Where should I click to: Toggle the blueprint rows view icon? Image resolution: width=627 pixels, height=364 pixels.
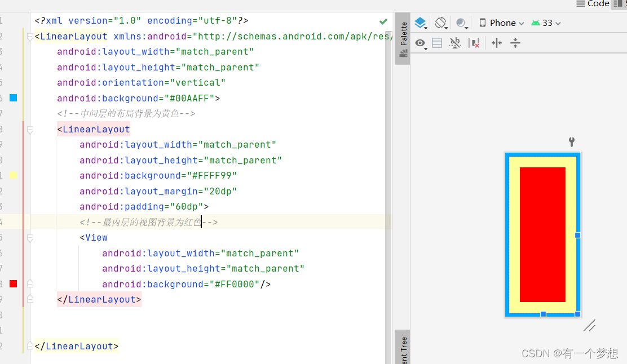(437, 43)
